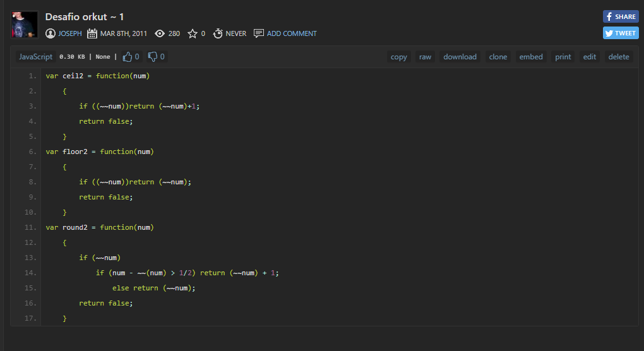Click code line "var floor2 = function(num)"
The height and width of the screenshot is (351, 644).
point(100,152)
